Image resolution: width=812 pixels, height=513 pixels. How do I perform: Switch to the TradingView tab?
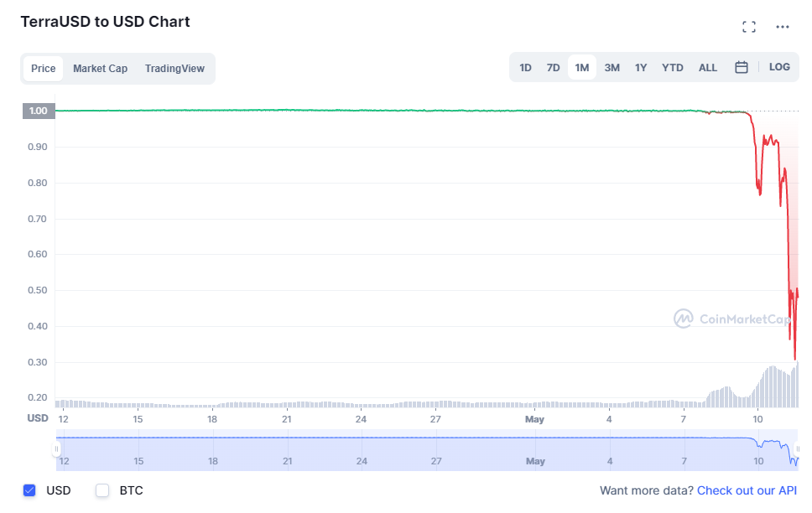[x=174, y=69]
